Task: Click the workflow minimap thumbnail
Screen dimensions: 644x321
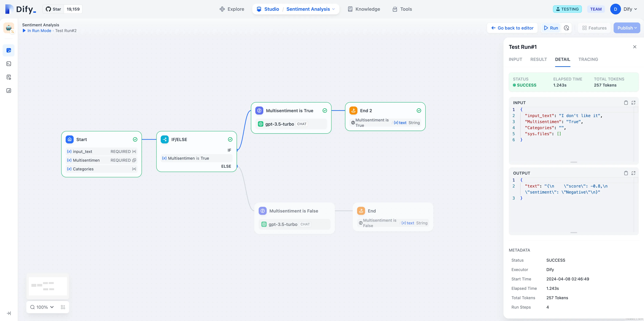Action: (48, 286)
